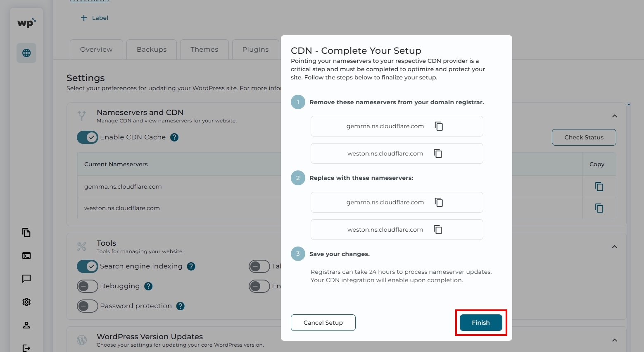Image resolution: width=644 pixels, height=352 pixels.
Task: Toggle Password protection switch
Action: pos(87,306)
